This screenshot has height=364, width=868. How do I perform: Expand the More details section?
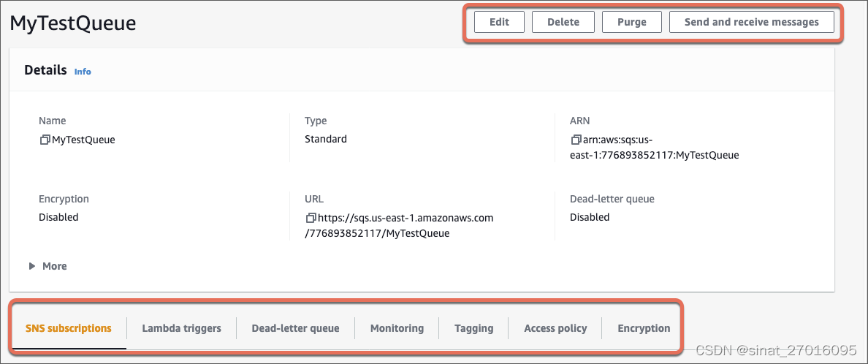tap(47, 266)
